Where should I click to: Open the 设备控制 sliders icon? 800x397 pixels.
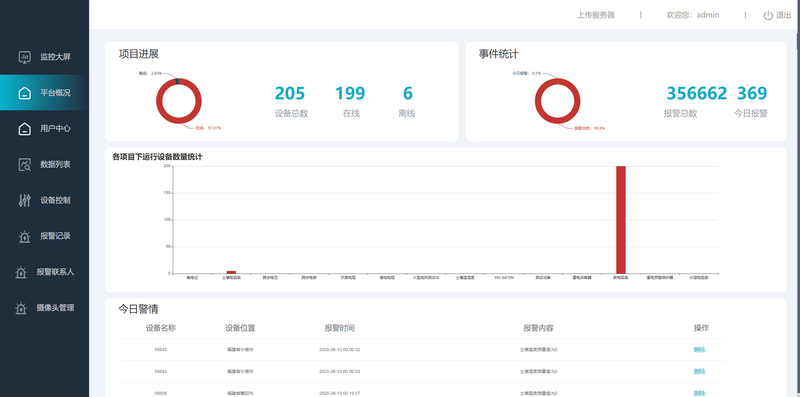click(x=24, y=201)
